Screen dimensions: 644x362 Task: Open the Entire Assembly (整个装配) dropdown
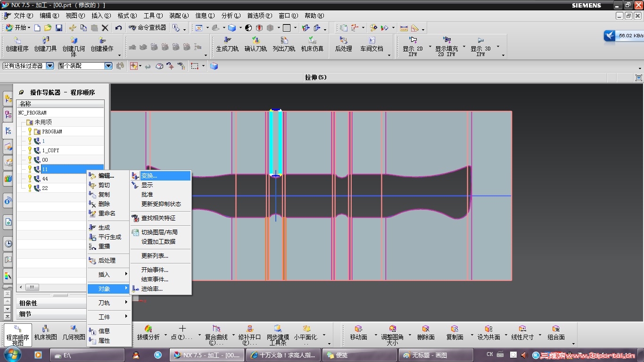(x=108, y=66)
